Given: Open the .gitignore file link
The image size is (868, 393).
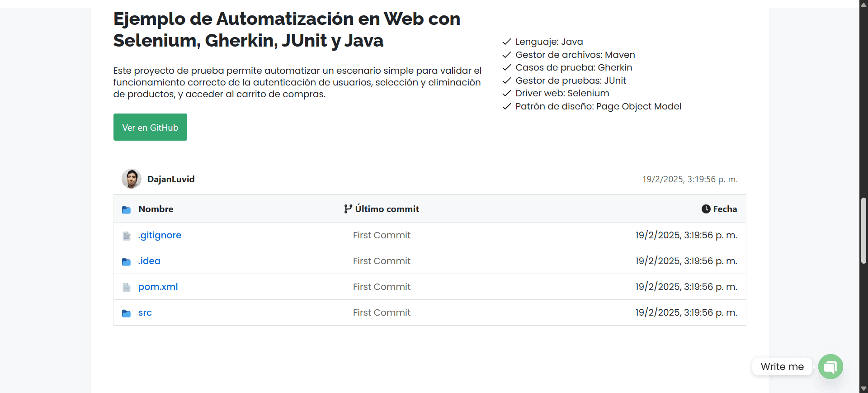Looking at the screenshot, I should [160, 235].
